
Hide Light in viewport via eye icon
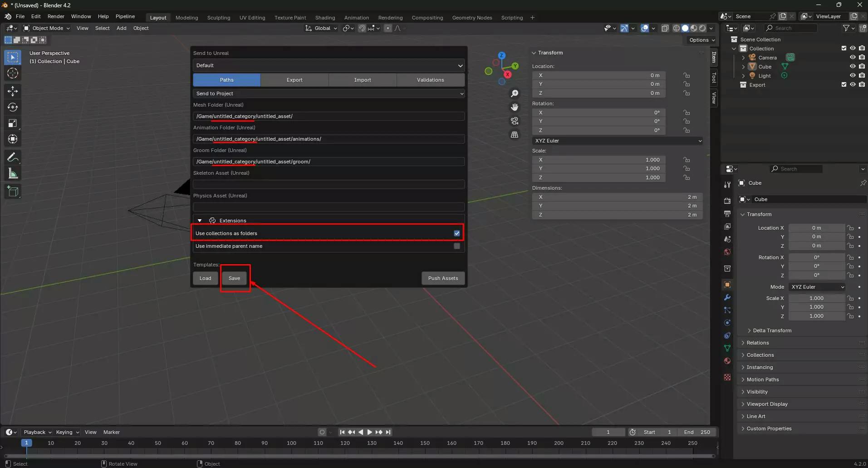click(x=853, y=76)
